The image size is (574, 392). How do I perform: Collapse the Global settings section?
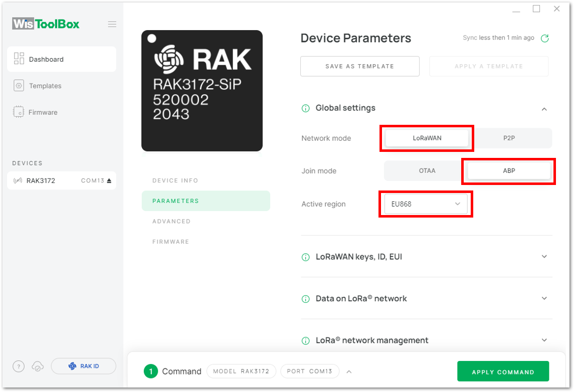[544, 109]
